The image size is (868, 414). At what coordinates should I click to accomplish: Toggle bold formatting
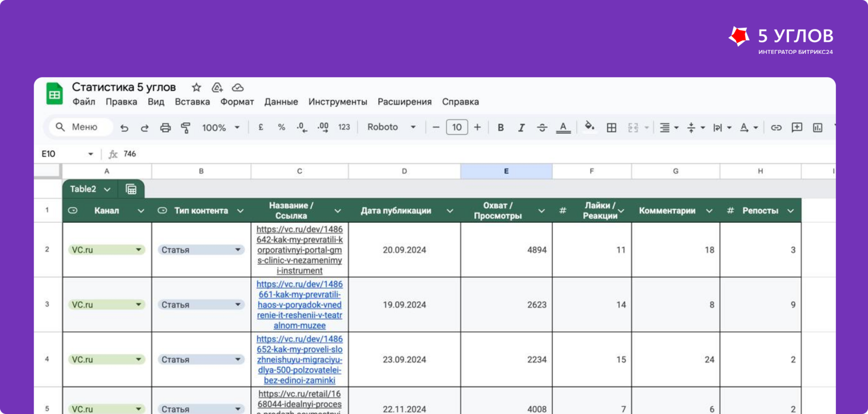tap(501, 127)
